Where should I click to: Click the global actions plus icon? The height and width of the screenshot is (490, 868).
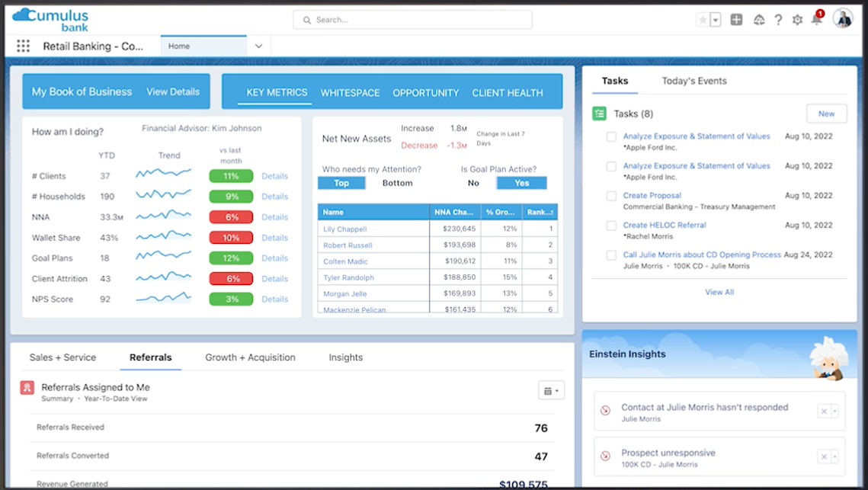[x=736, y=20]
